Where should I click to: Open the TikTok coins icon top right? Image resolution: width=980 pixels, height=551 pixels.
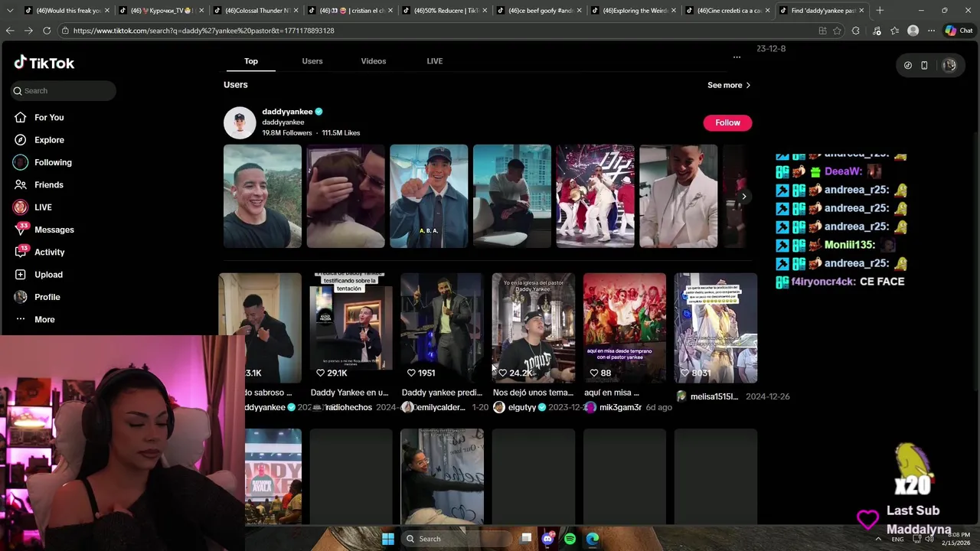(x=908, y=66)
